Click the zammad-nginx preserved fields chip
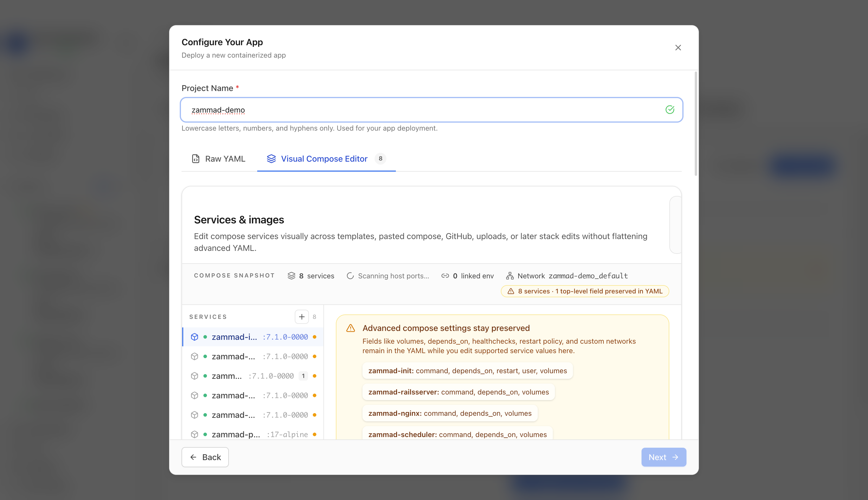 click(450, 413)
